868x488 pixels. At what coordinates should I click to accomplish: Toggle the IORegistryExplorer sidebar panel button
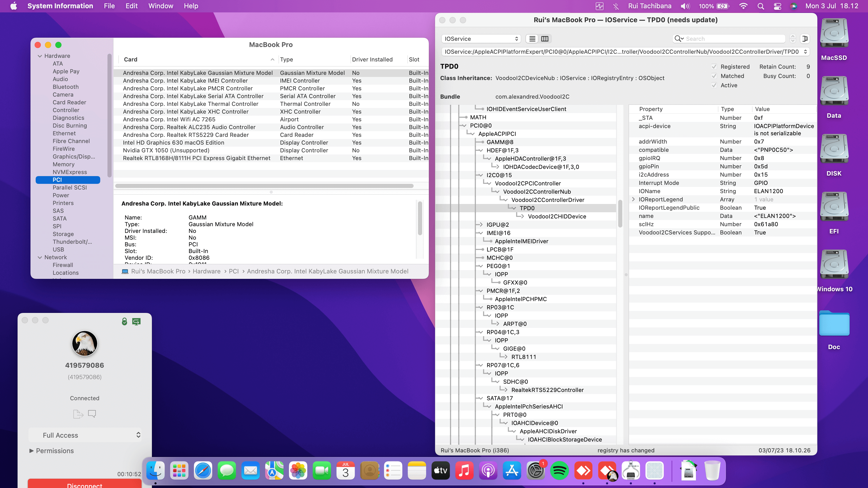[x=805, y=39]
